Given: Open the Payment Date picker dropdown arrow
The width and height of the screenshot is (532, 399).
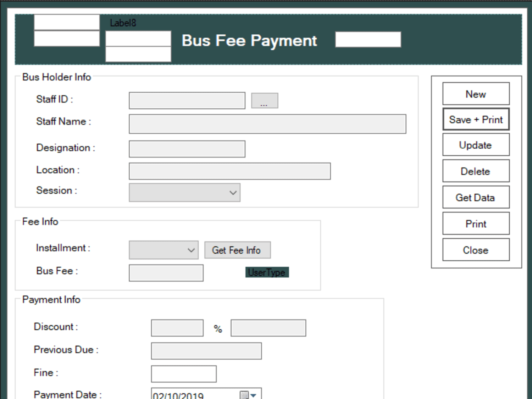Looking at the screenshot, I should (254, 395).
